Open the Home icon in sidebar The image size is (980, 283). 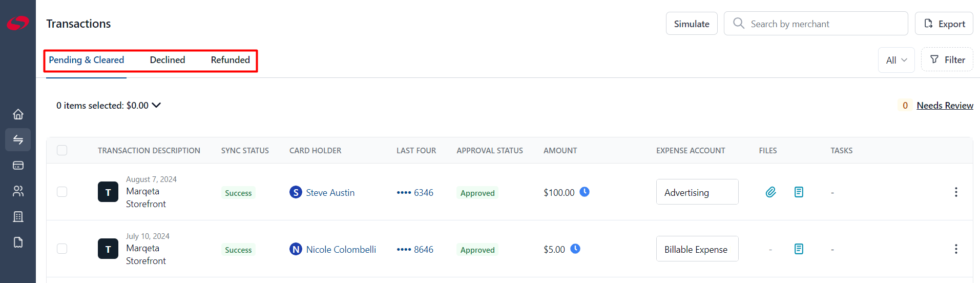(18, 114)
